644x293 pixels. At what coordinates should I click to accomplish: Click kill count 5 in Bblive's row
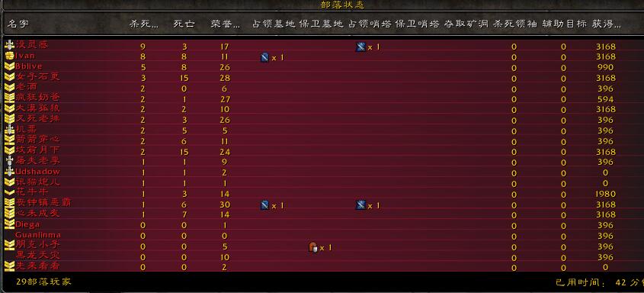coord(143,67)
